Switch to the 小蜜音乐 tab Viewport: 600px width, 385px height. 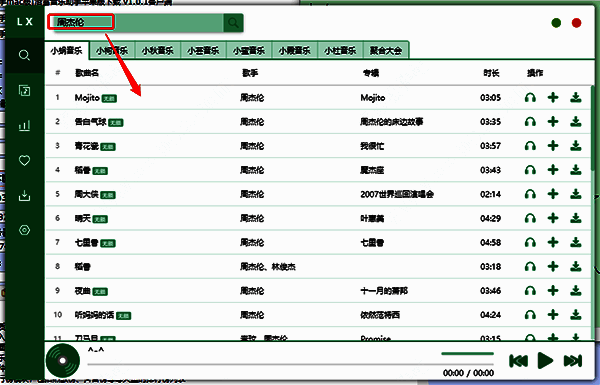249,50
